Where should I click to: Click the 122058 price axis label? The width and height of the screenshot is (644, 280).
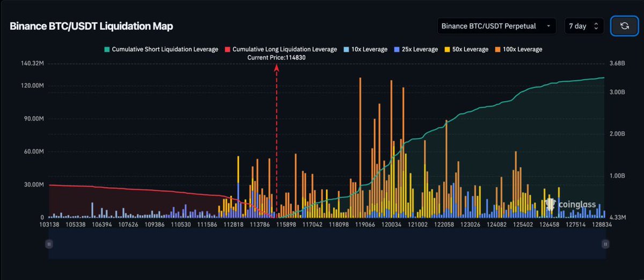click(444, 225)
